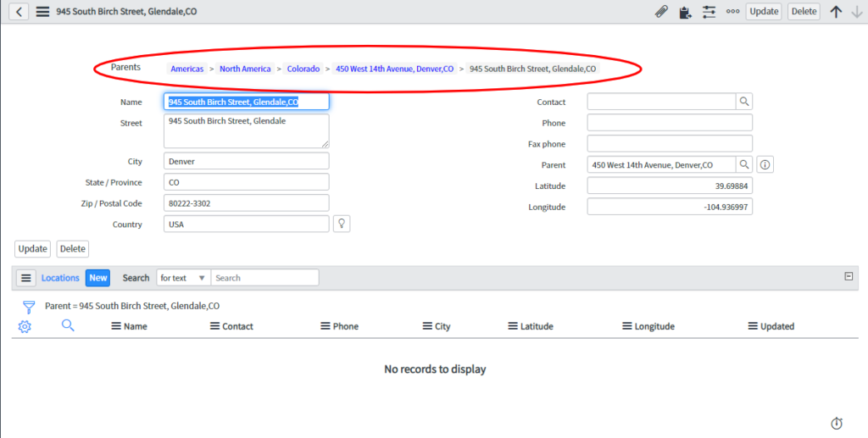868x438 pixels.
Task: Open Phone column header menu
Action: (x=325, y=326)
